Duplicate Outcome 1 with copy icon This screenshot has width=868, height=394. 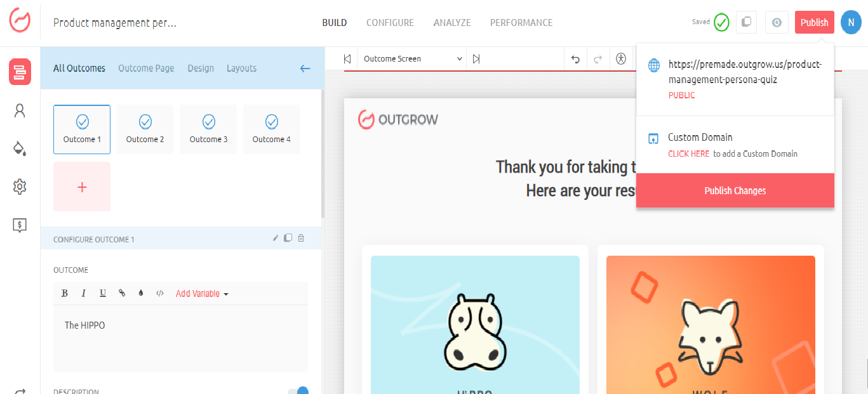point(288,238)
